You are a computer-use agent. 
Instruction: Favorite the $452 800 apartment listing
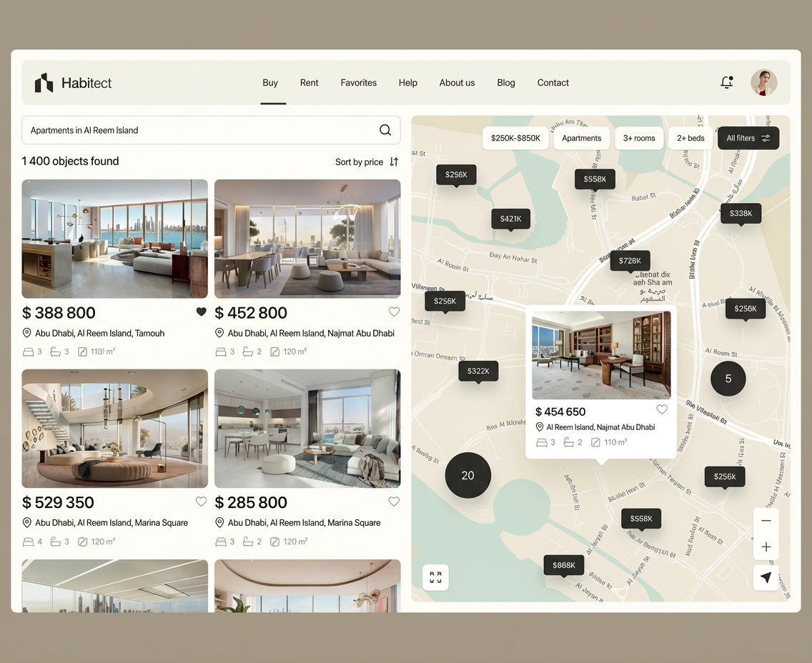[394, 311]
